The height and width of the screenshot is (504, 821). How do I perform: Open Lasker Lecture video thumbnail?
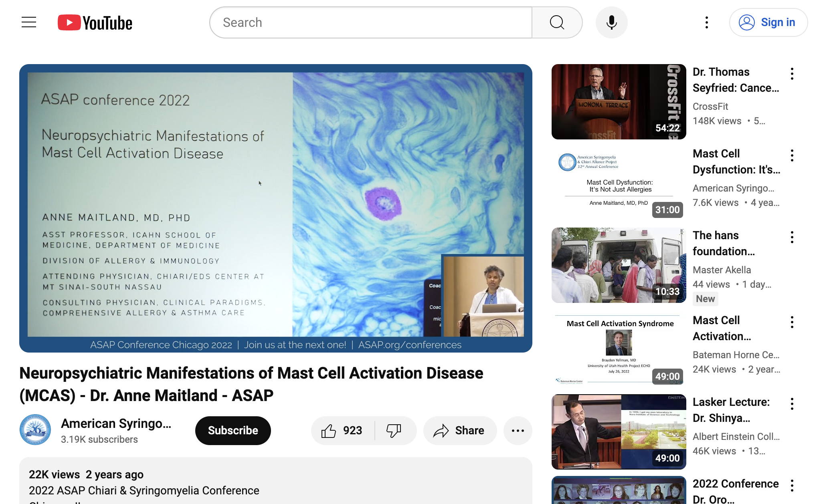click(x=619, y=432)
